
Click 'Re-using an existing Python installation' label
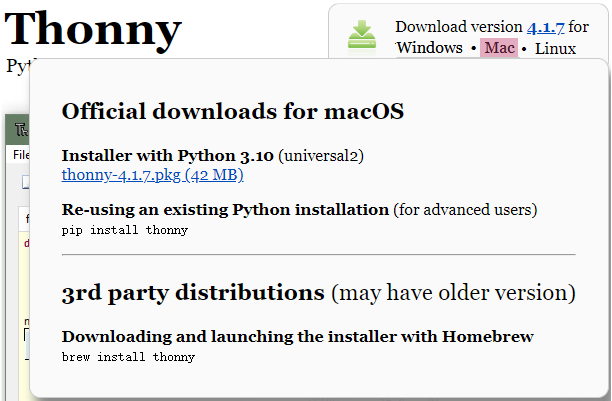(x=225, y=210)
